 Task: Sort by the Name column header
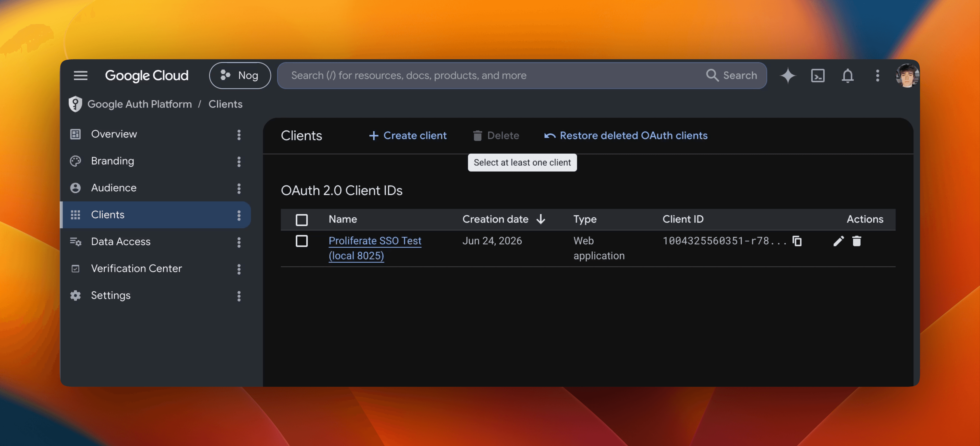point(343,219)
